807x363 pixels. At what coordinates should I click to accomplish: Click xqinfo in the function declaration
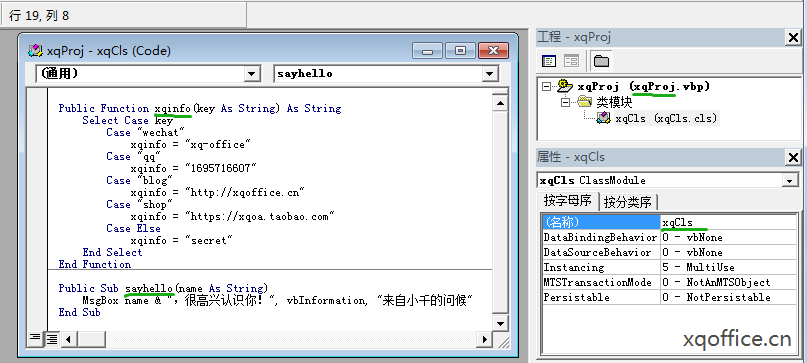173,108
